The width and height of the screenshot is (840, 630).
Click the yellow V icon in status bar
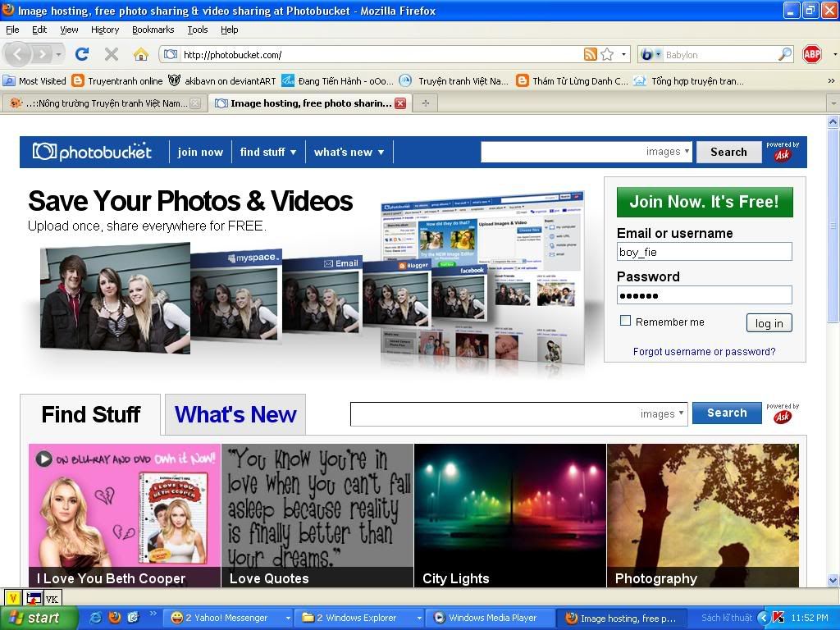click(x=13, y=598)
